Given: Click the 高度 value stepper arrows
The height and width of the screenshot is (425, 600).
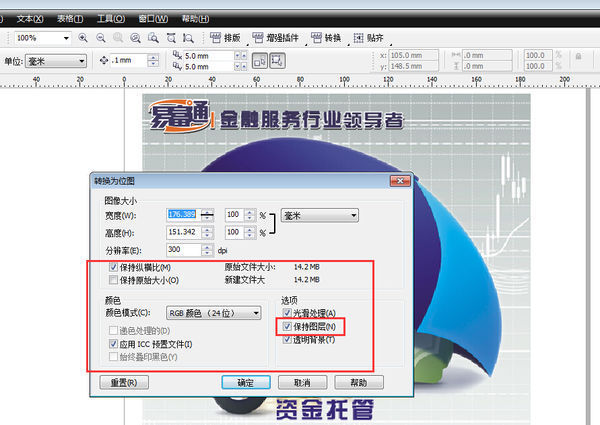Looking at the screenshot, I should point(207,232).
